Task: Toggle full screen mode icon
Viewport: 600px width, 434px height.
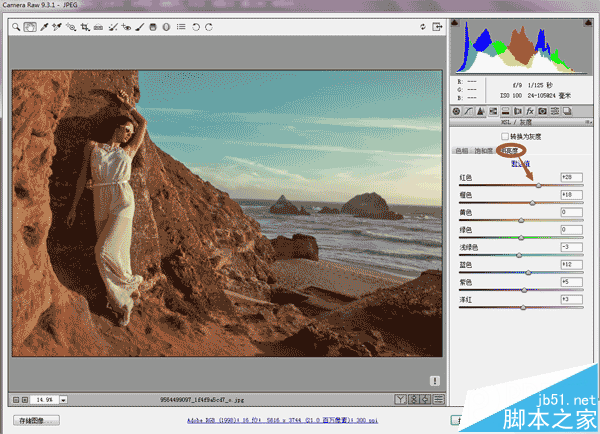Action: [x=437, y=27]
